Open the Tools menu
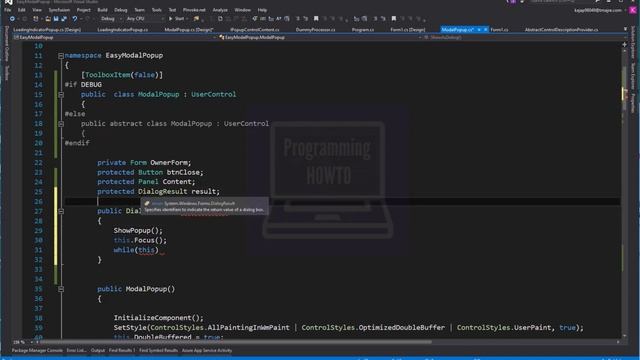The width and height of the screenshot is (640, 360). 157,10
